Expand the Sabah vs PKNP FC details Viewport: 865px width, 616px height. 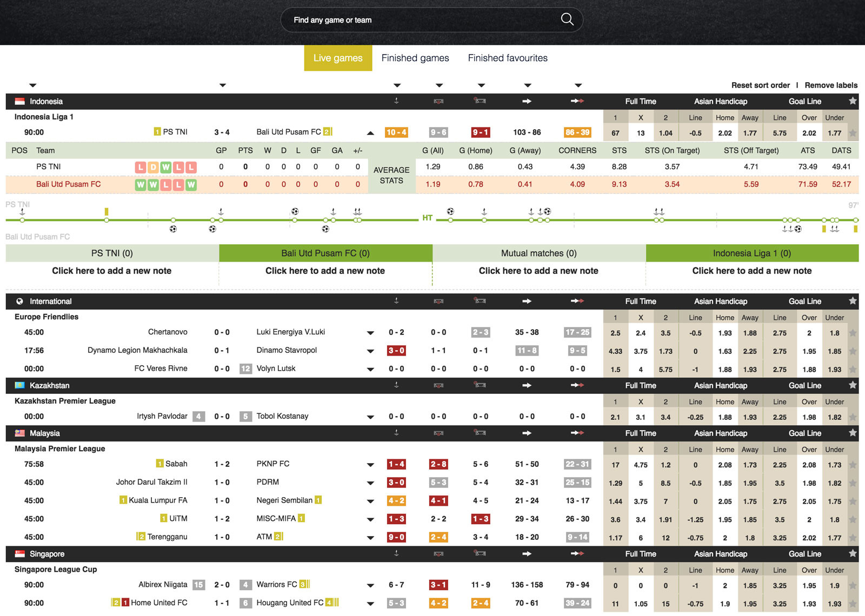(370, 465)
